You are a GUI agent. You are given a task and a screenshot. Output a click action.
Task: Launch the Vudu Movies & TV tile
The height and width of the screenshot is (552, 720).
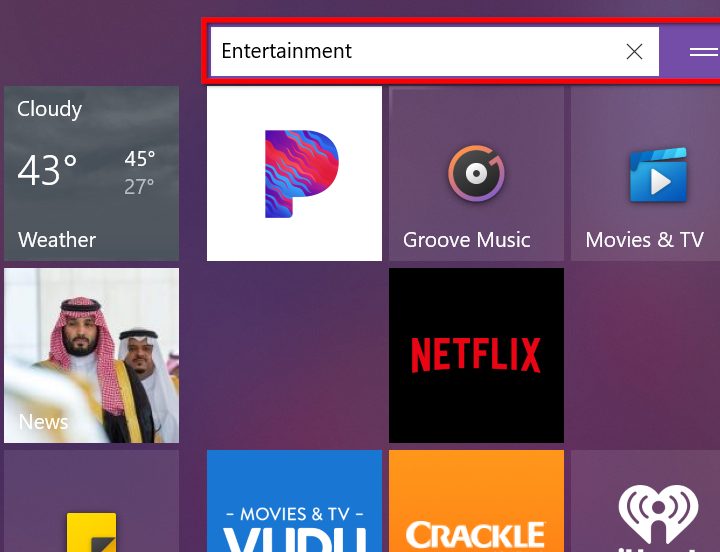[x=294, y=501]
